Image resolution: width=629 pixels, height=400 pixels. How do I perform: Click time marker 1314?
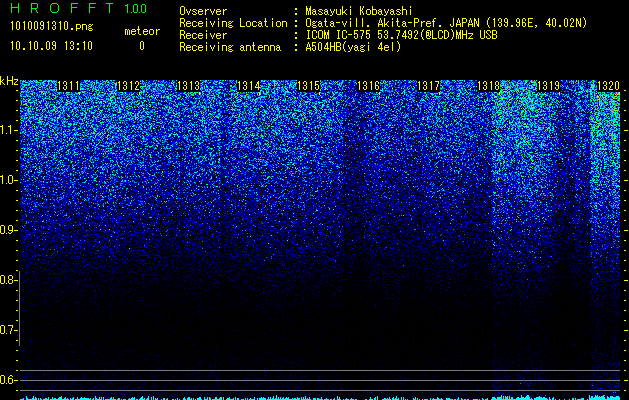pyautogui.click(x=248, y=86)
